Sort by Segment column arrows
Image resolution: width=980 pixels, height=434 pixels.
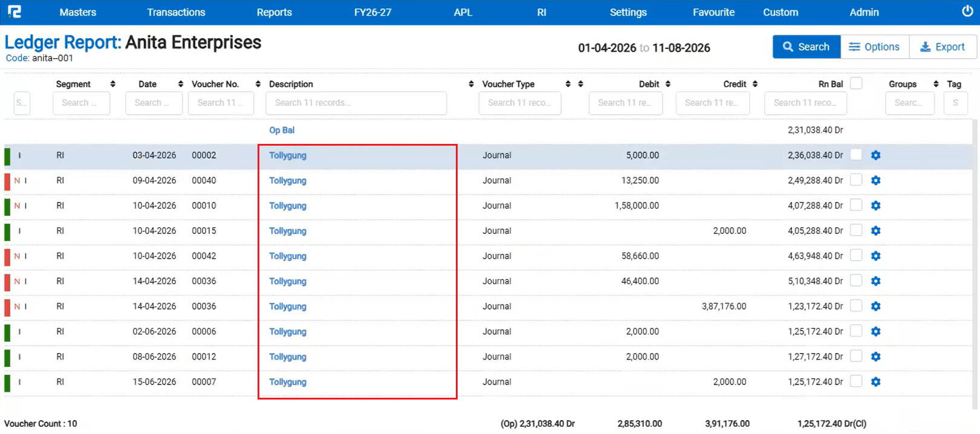(x=112, y=84)
